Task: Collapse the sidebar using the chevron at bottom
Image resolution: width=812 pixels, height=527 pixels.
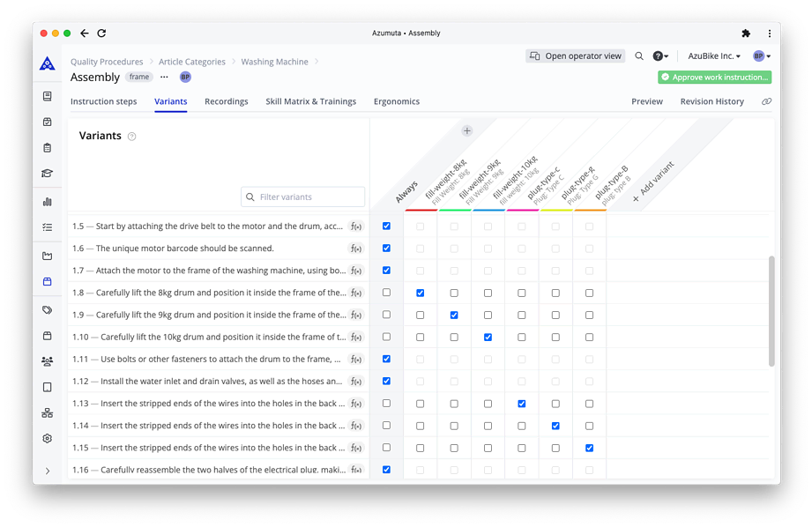Action: point(47,471)
